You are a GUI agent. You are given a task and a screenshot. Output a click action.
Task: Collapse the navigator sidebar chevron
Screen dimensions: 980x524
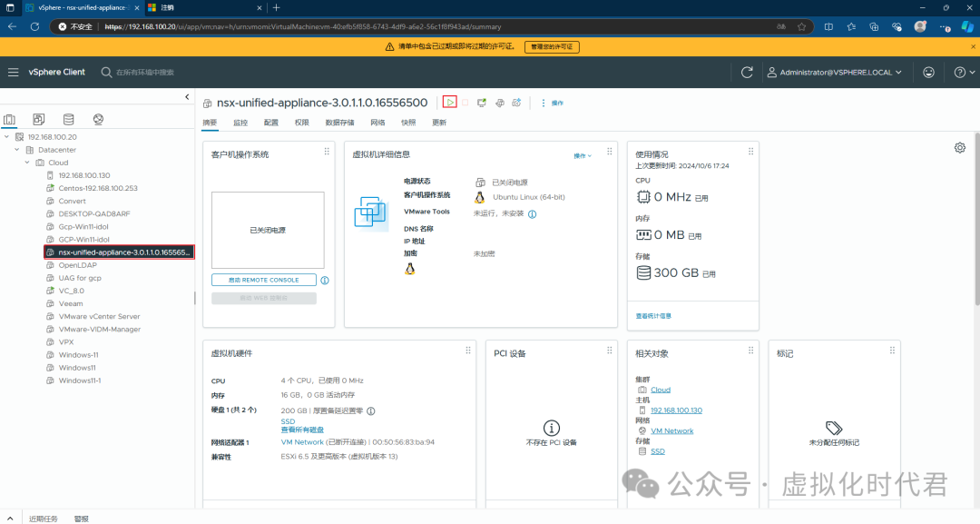187,97
